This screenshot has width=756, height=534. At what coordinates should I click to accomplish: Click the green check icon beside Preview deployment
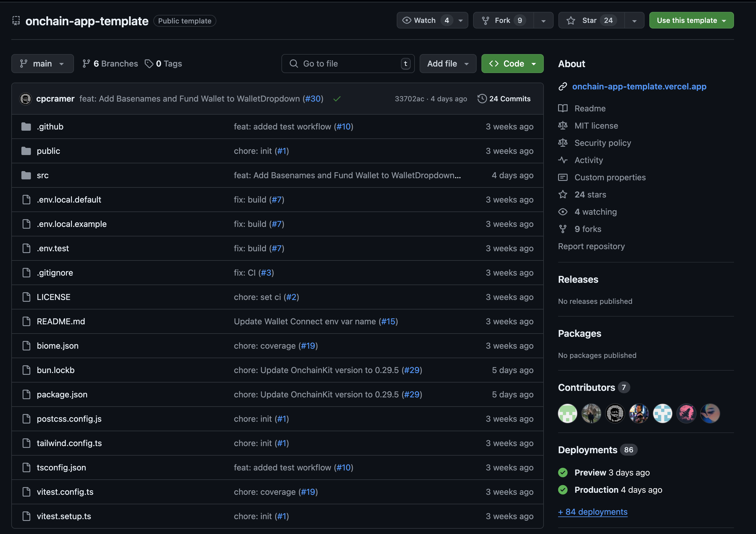click(563, 473)
